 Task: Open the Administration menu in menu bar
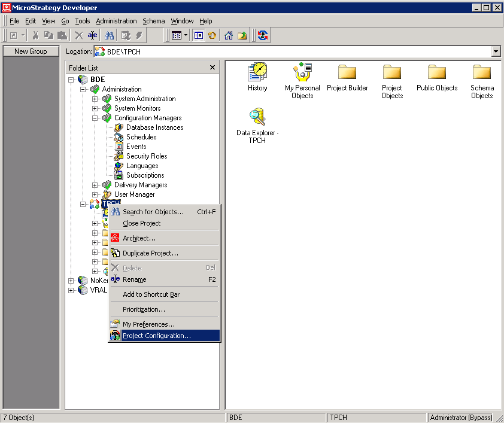pyautogui.click(x=116, y=21)
